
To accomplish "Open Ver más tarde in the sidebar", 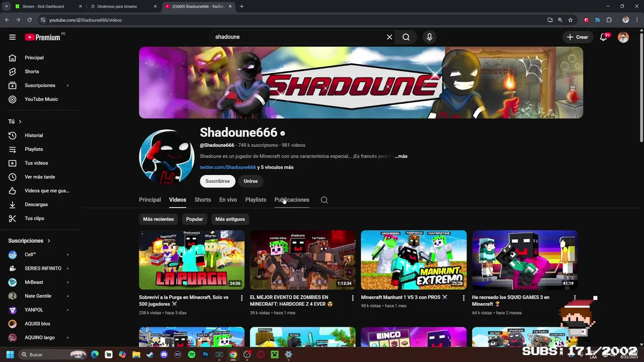I will point(40,177).
